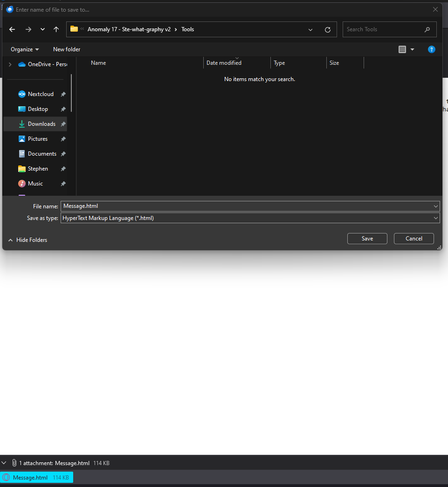Click the Message.html attachment icon
The width and height of the screenshot is (448, 487).
(7, 477)
